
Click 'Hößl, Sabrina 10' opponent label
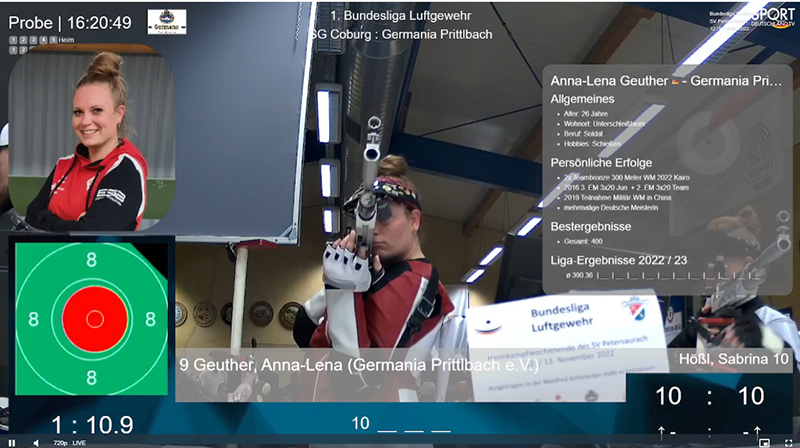734,359
